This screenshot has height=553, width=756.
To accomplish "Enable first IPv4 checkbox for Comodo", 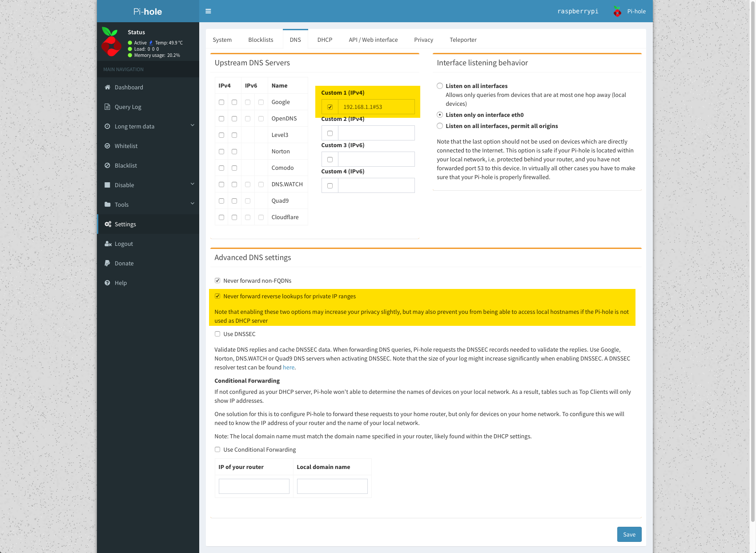I will pyautogui.click(x=221, y=168).
